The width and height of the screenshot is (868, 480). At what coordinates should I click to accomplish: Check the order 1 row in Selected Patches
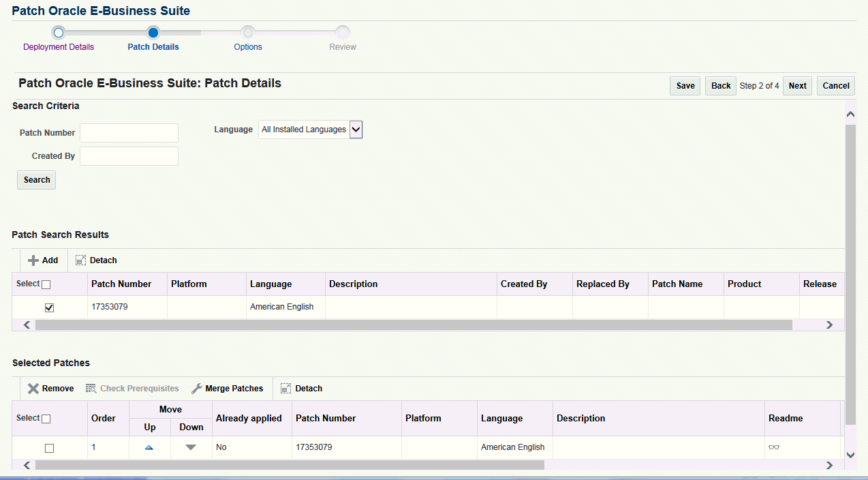49,449
